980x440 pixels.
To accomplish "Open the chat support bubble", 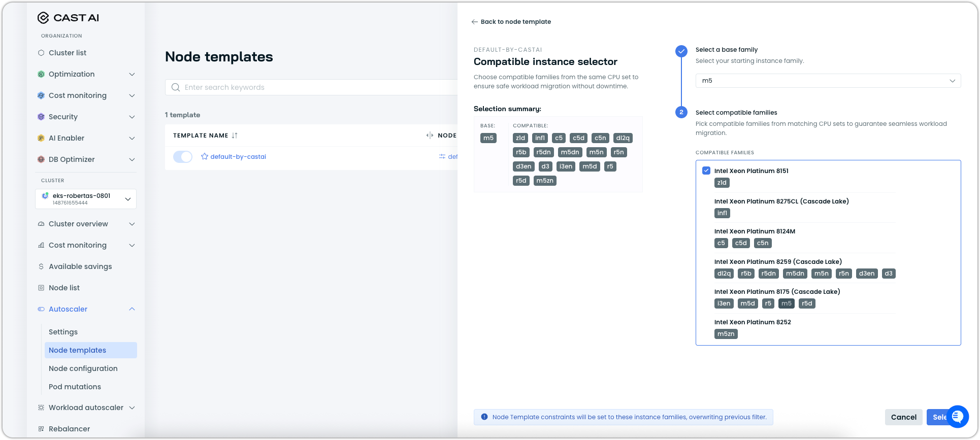I will coord(958,417).
